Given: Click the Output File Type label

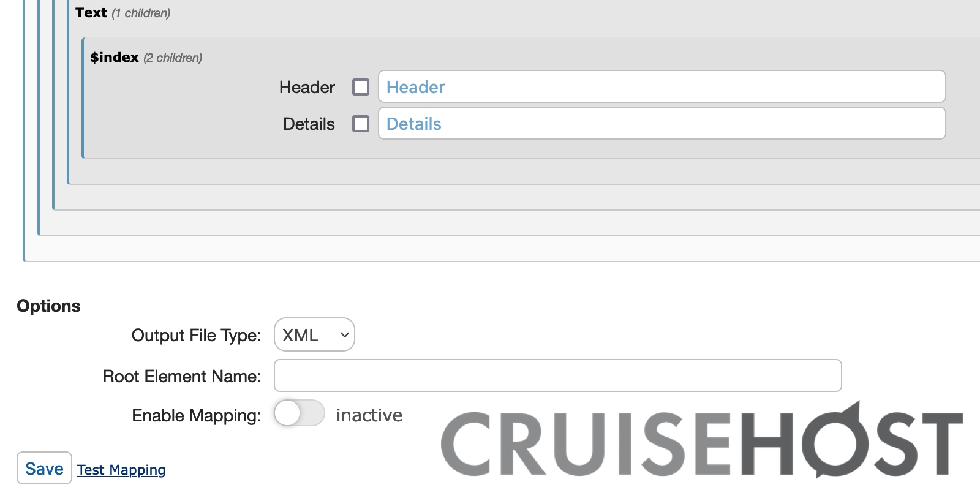Looking at the screenshot, I should pyautogui.click(x=196, y=336).
